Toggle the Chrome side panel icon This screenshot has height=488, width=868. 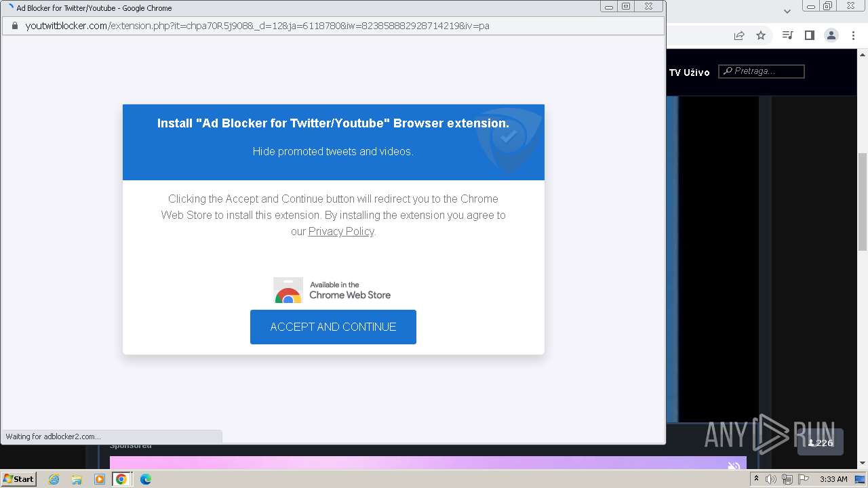809,35
